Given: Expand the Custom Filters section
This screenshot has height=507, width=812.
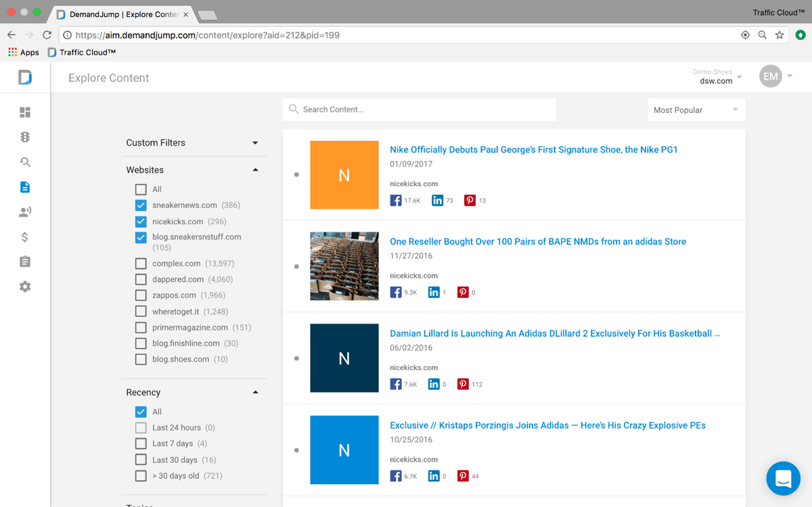Looking at the screenshot, I should 255,143.
